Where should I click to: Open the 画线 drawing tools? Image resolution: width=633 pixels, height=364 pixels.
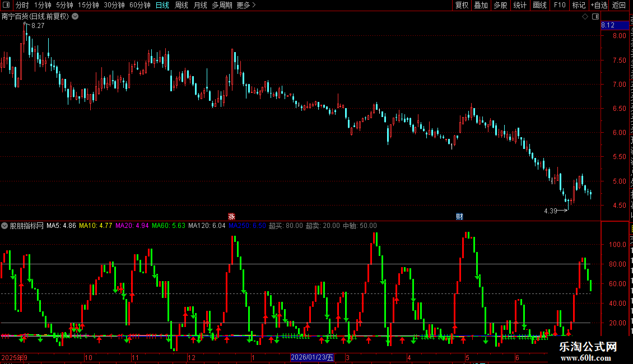(x=540, y=5)
